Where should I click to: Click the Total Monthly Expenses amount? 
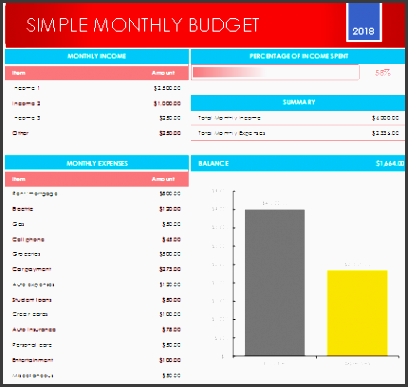pos(385,133)
